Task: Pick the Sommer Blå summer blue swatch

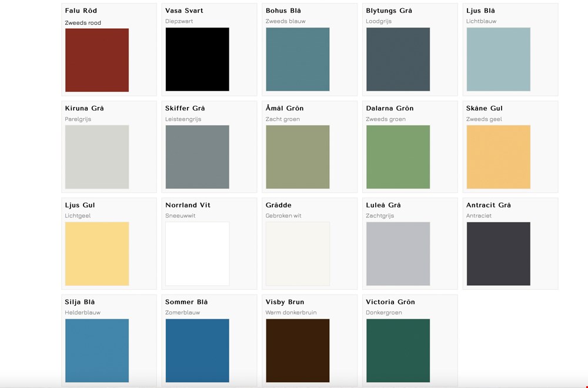Action: click(197, 351)
